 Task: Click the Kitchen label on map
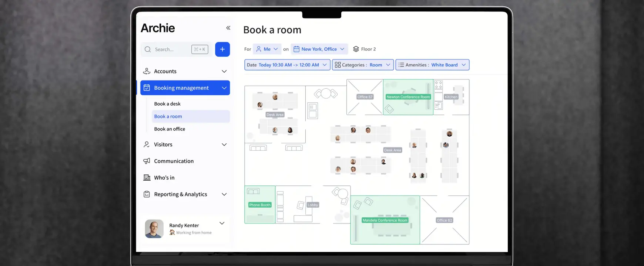click(x=451, y=97)
